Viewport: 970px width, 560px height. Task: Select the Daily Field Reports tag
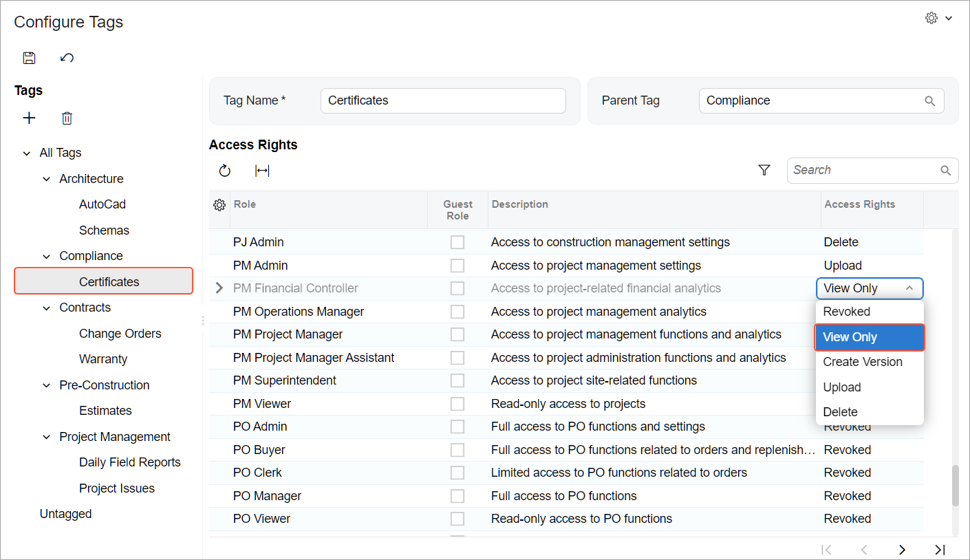[x=129, y=462]
